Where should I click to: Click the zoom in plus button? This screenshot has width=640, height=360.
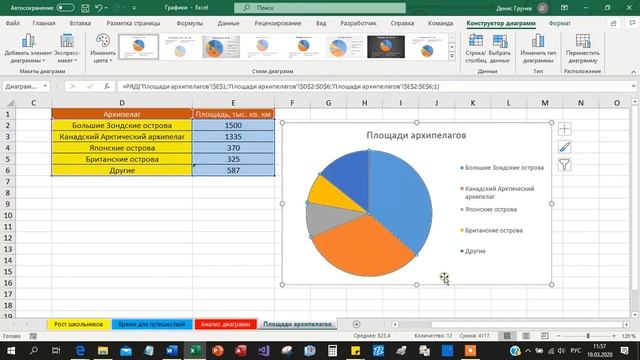[x=614, y=336]
